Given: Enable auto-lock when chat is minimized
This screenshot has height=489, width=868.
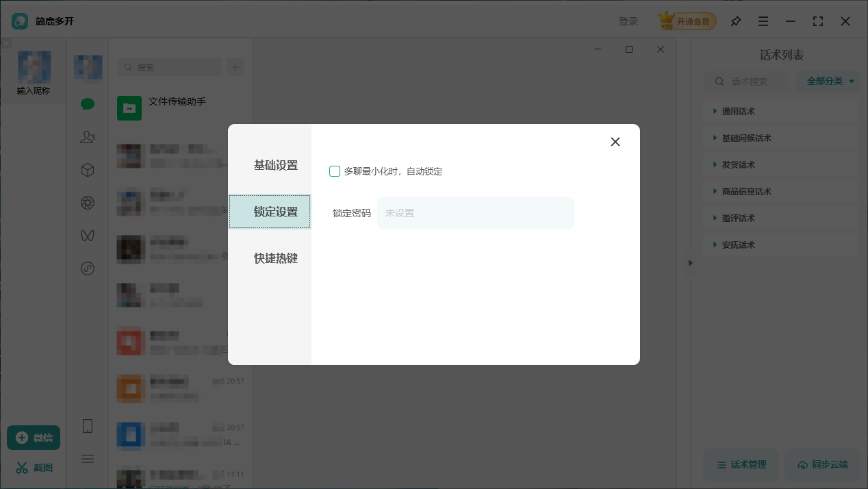Looking at the screenshot, I should click(x=335, y=171).
